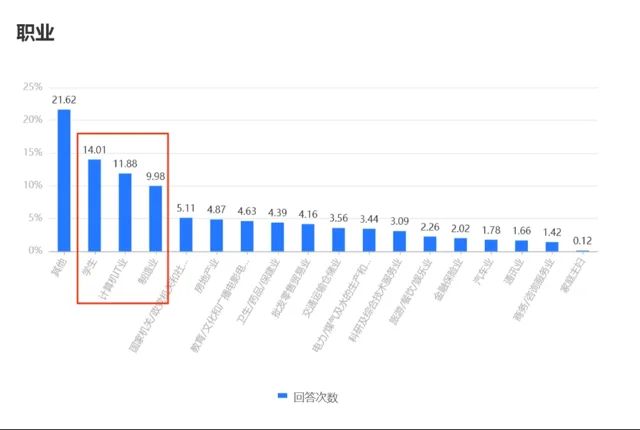
Task: Click the 国家机关/政党机关 axis label
Action: click(x=158, y=305)
